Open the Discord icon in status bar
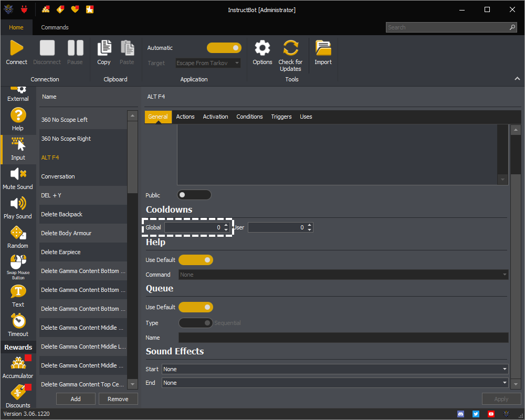This screenshot has height=420, width=525. point(461,414)
